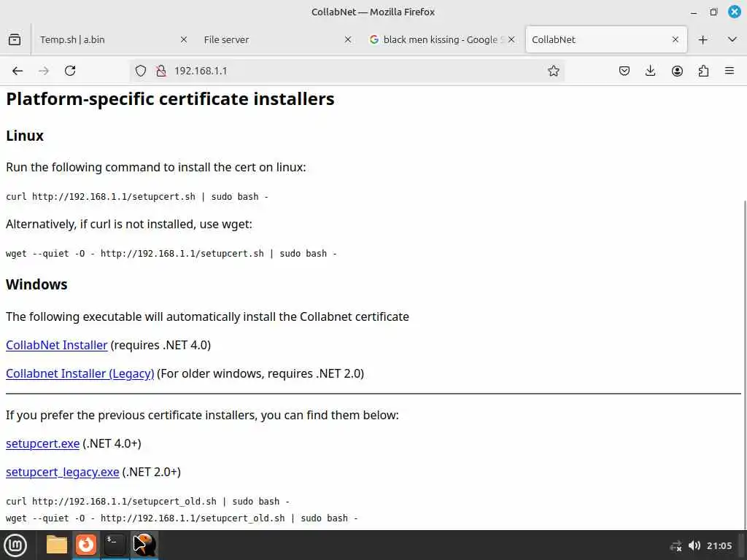
Task: Click the page vertical scrollbar
Action: [x=744, y=365]
